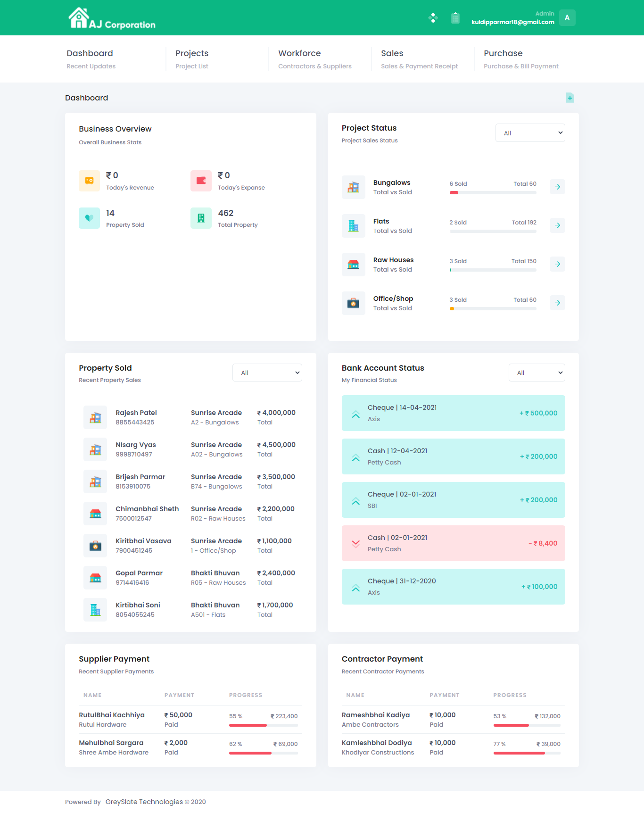644x813 pixels.
Task: Open the Property Sold filter dropdown
Action: (x=267, y=373)
